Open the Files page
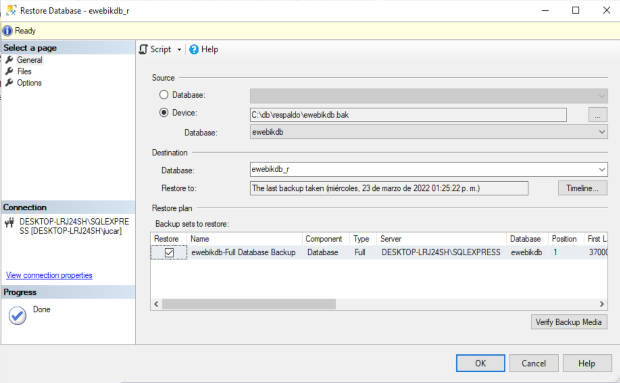Image resolution: width=620 pixels, height=383 pixels. click(x=24, y=72)
